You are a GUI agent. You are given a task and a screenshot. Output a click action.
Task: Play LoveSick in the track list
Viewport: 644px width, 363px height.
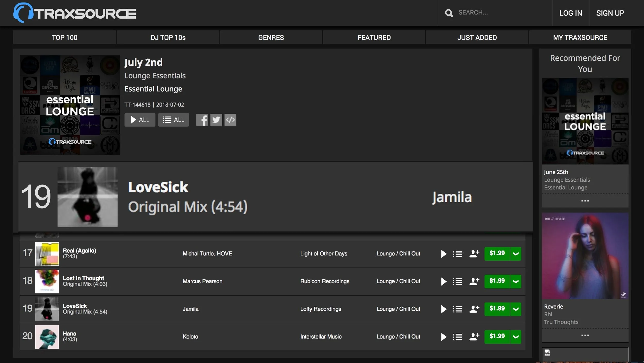pyautogui.click(x=444, y=309)
